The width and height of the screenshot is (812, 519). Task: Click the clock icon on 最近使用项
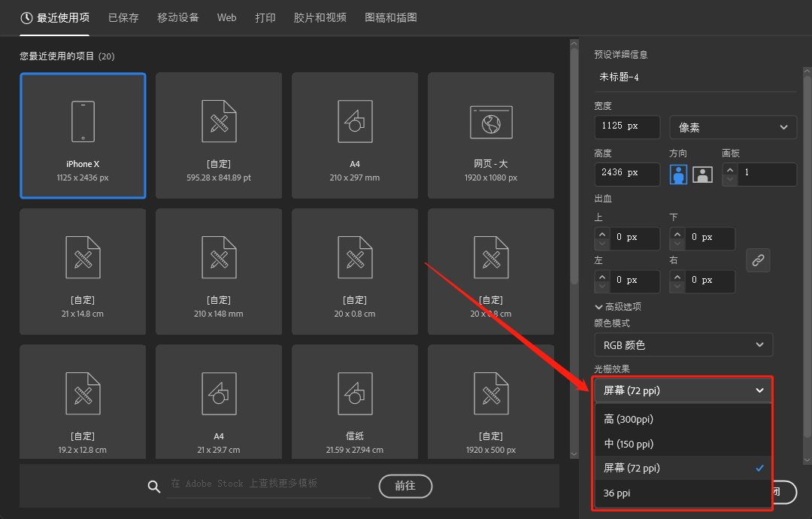(26, 18)
